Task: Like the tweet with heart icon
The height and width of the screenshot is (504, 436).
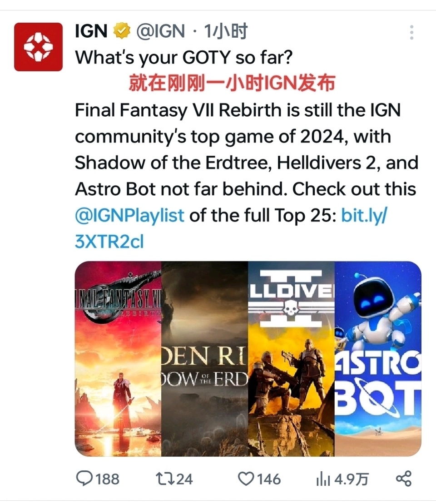Action: tap(246, 479)
